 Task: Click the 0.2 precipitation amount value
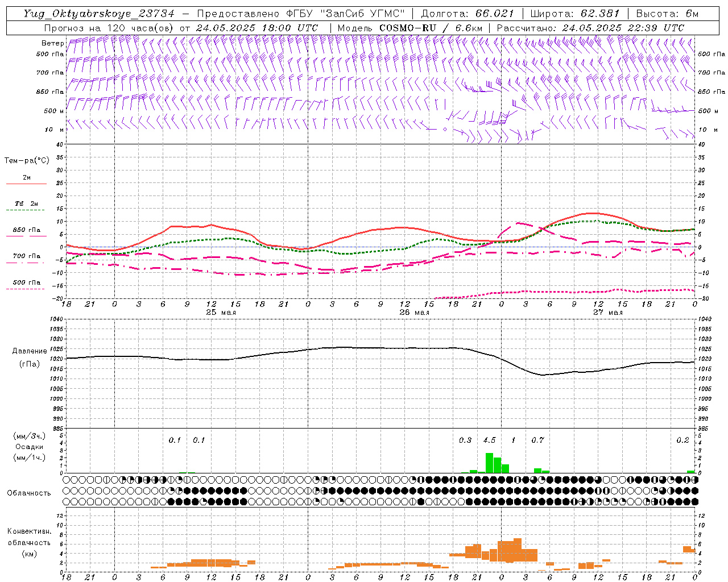click(682, 440)
